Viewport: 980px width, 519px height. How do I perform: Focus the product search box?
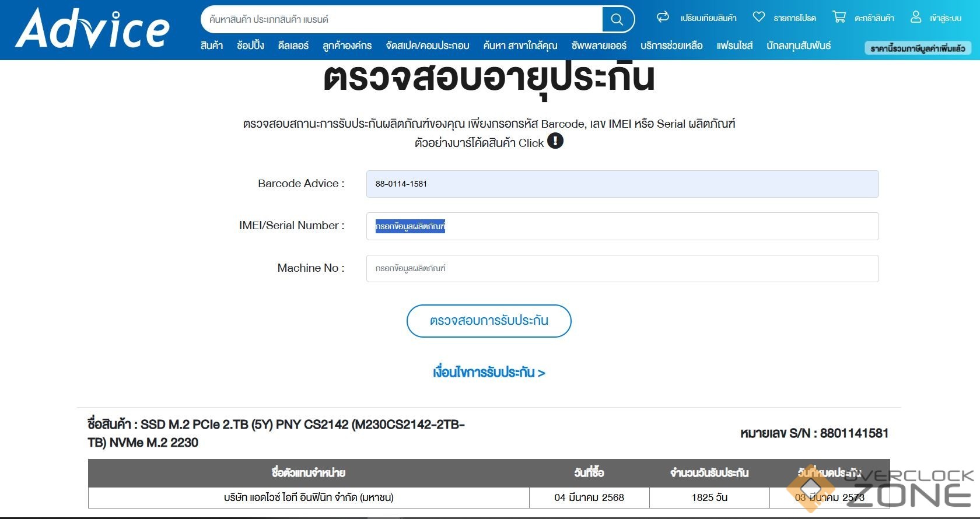[x=402, y=19]
